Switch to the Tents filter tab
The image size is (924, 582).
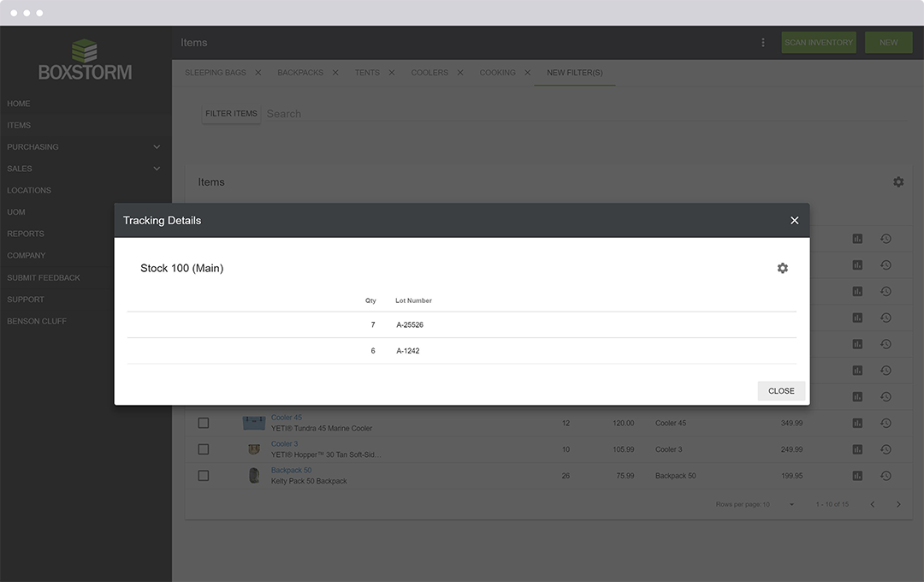[x=367, y=73]
